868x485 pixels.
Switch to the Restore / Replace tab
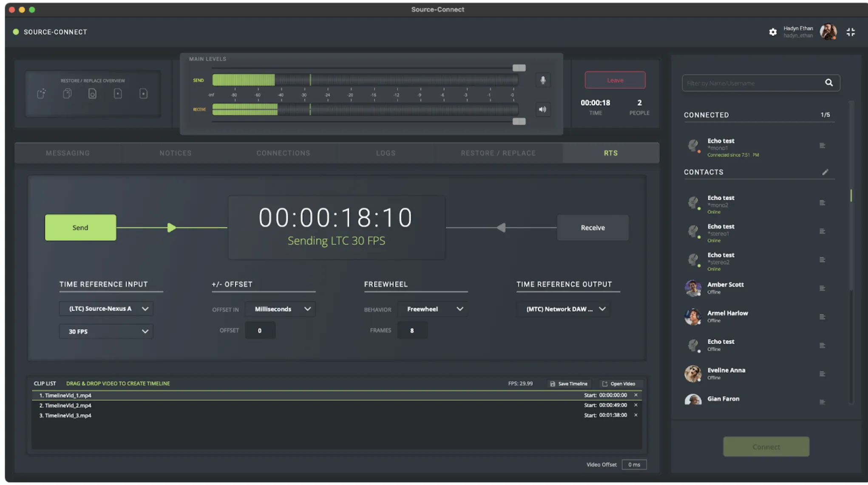coord(498,153)
